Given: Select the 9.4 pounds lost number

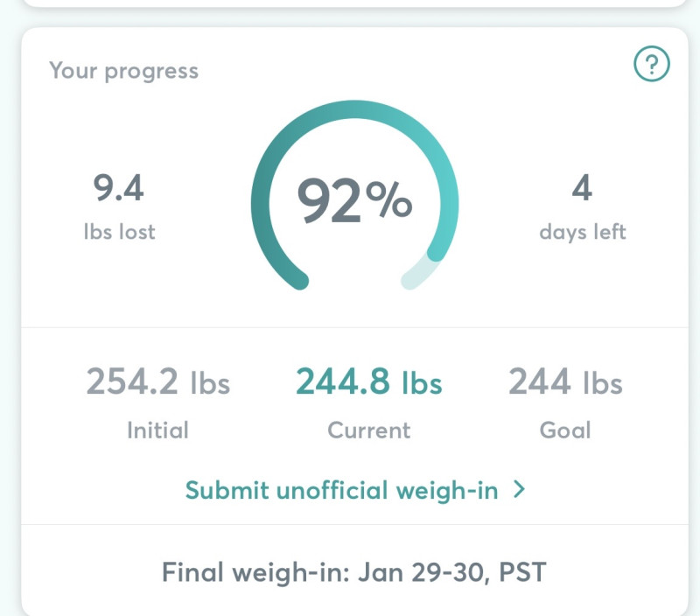Looking at the screenshot, I should pyautogui.click(x=119, y=188).
